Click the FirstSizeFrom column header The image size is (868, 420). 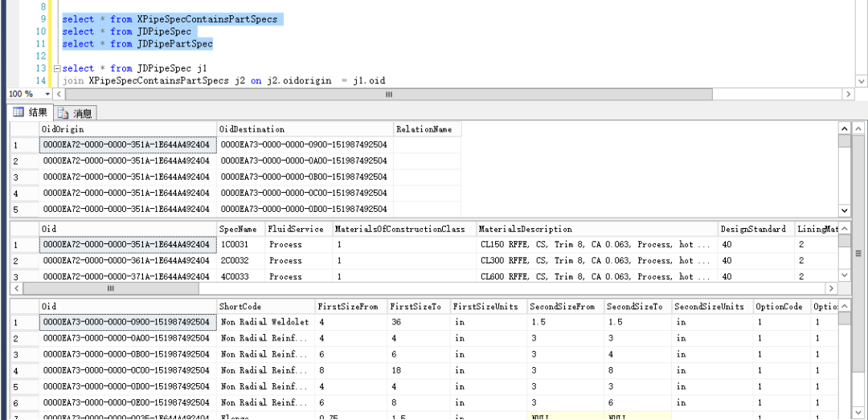(x=351, y=306)
